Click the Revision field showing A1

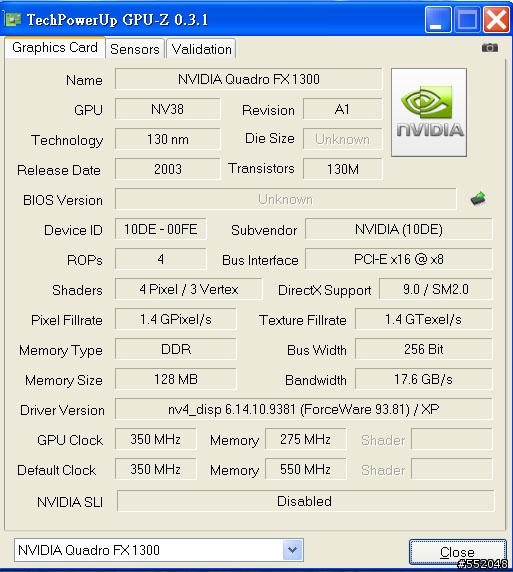tap(343, 109)
